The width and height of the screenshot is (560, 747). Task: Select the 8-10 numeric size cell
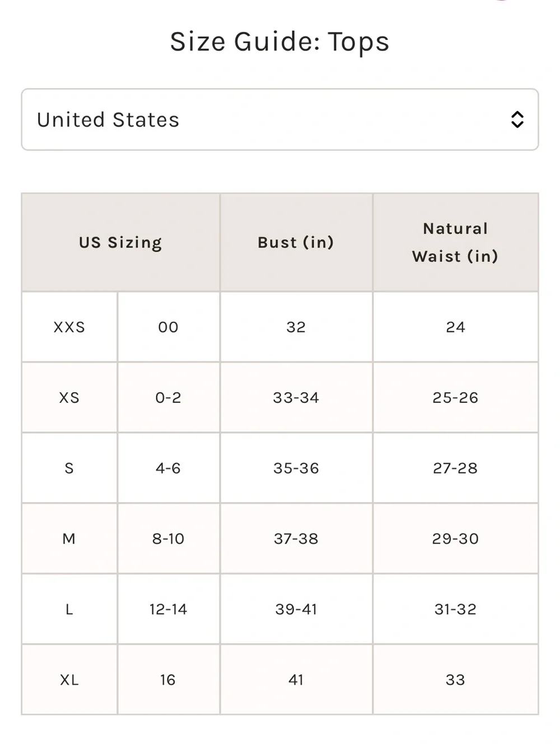pyautogui.click(x=169, y=539)
